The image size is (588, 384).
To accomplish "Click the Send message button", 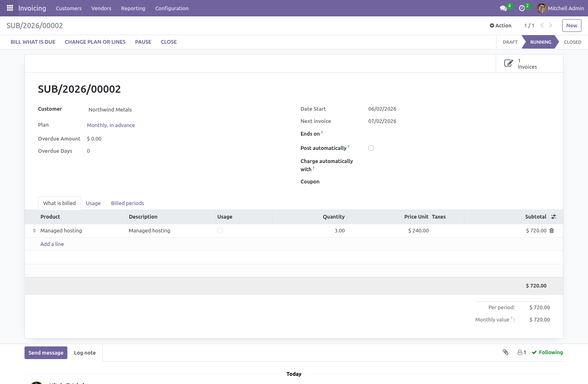I will coord(46,353).
